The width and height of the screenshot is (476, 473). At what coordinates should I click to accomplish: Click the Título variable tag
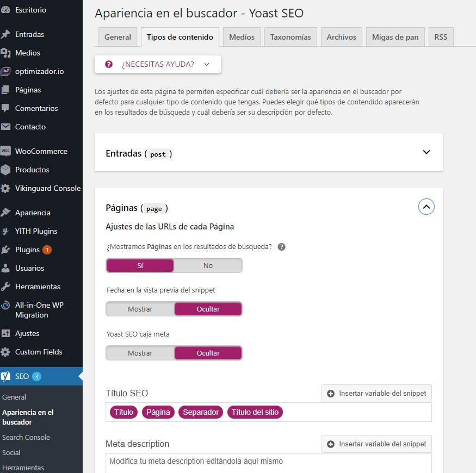tap(123, 412)
